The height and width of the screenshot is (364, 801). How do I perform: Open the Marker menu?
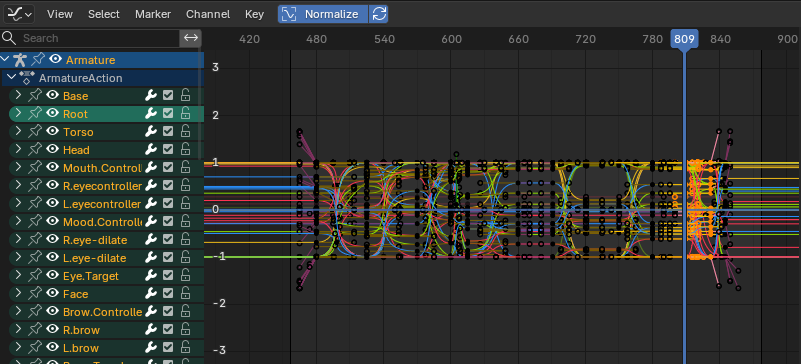[x=153, y=14]
